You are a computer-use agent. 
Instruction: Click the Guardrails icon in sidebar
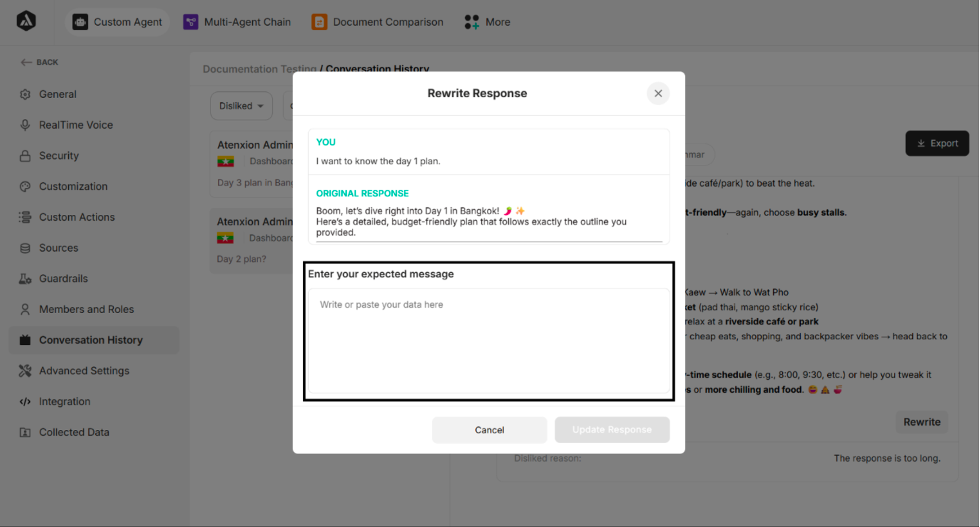[25, 279]
